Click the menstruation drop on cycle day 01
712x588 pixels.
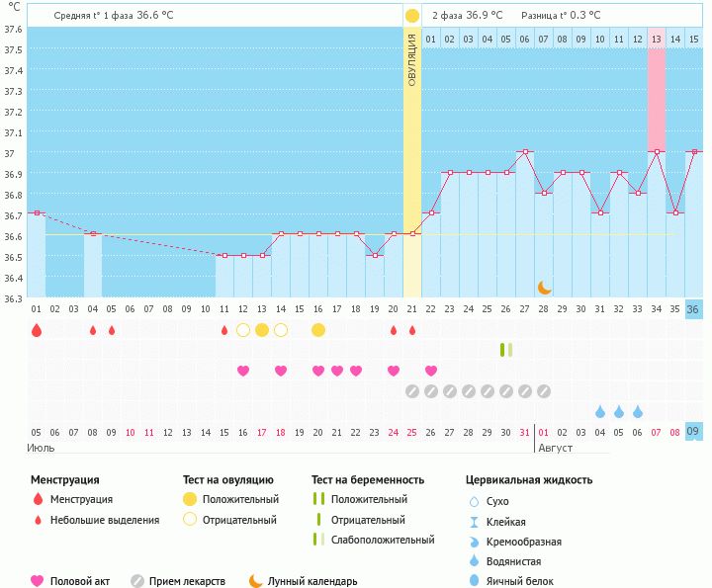click(x=37, y=330)
